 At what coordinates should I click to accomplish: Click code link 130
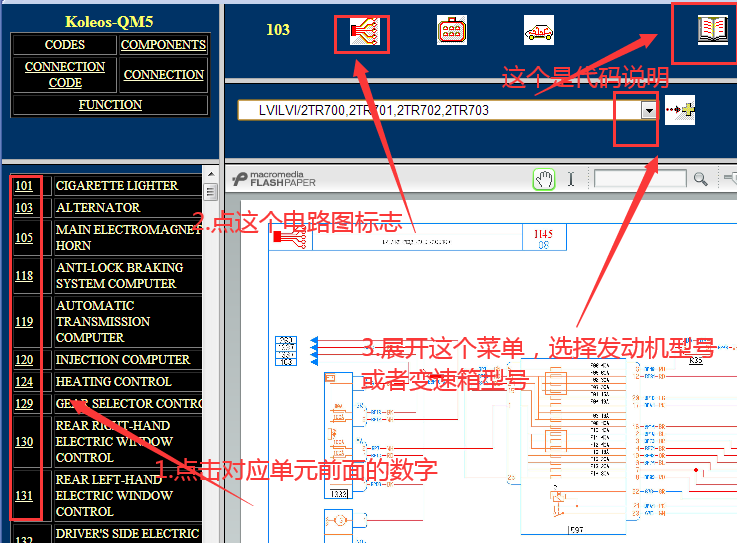[x=24, y=442]
